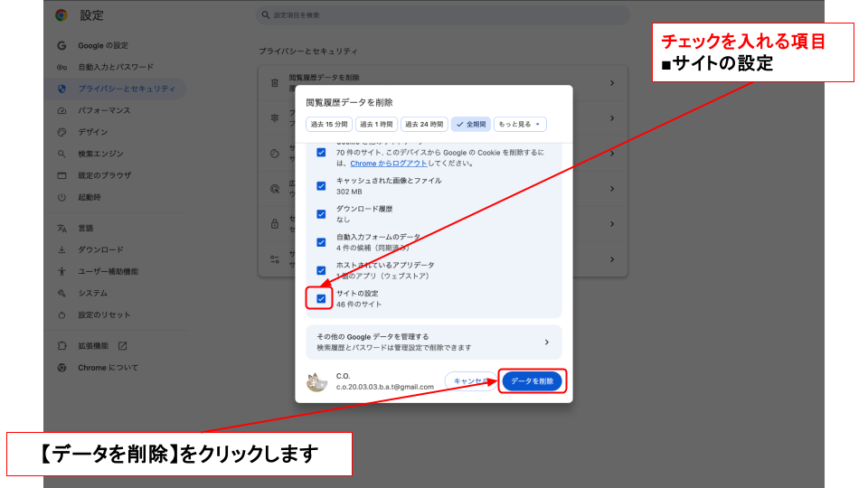
Task: Toggle the キャッシュされた画像とファイル checkbox
Action: 321,186
